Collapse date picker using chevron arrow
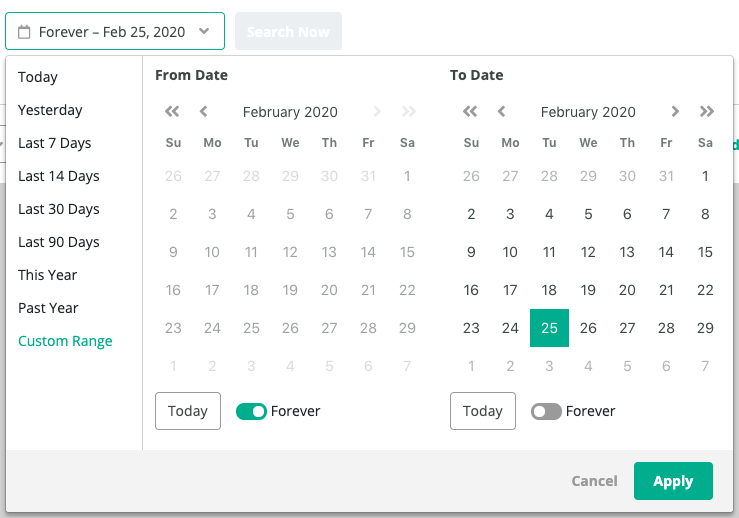 click(x=204, y=31)
